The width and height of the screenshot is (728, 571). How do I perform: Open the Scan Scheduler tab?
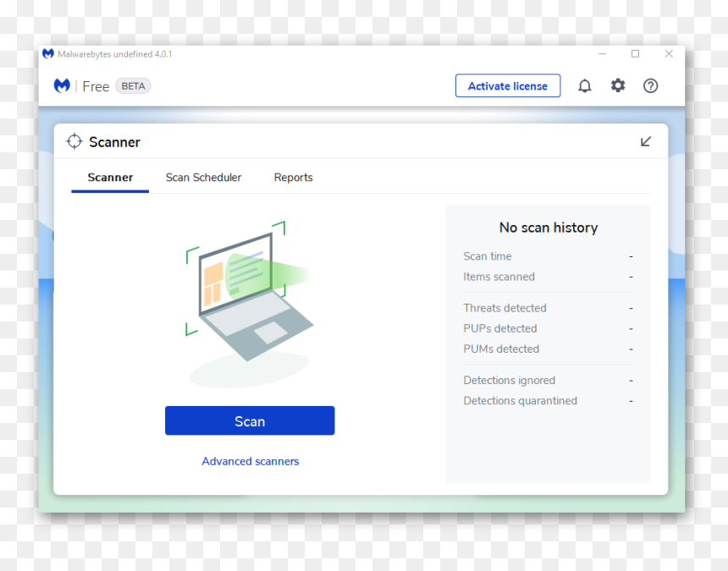(x=203, y=178)
